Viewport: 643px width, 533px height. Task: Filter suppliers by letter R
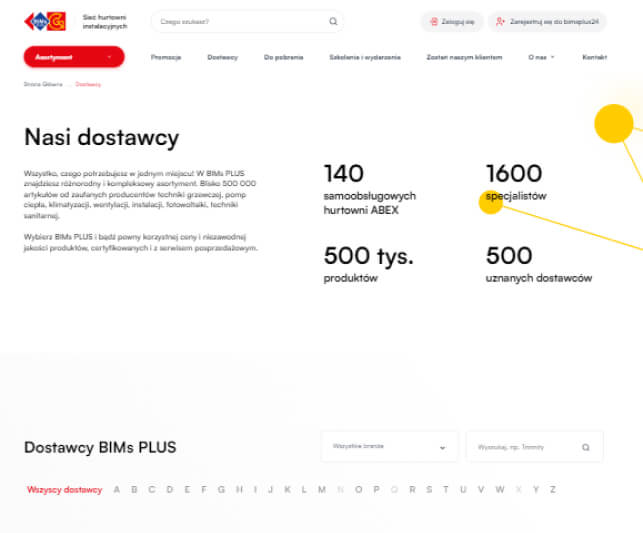point(412,490)
